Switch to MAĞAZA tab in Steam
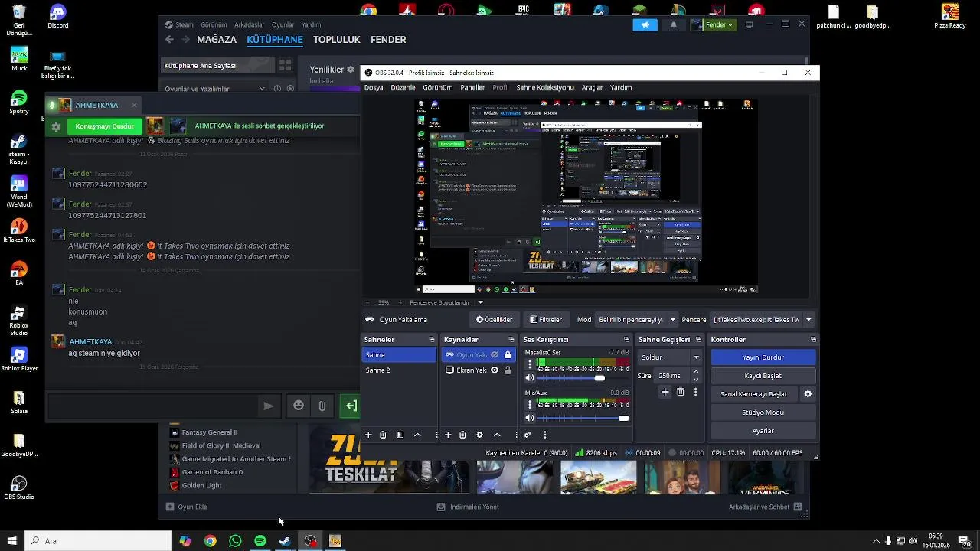Viewport: 980px width, 551px height. tap(216, 40)
